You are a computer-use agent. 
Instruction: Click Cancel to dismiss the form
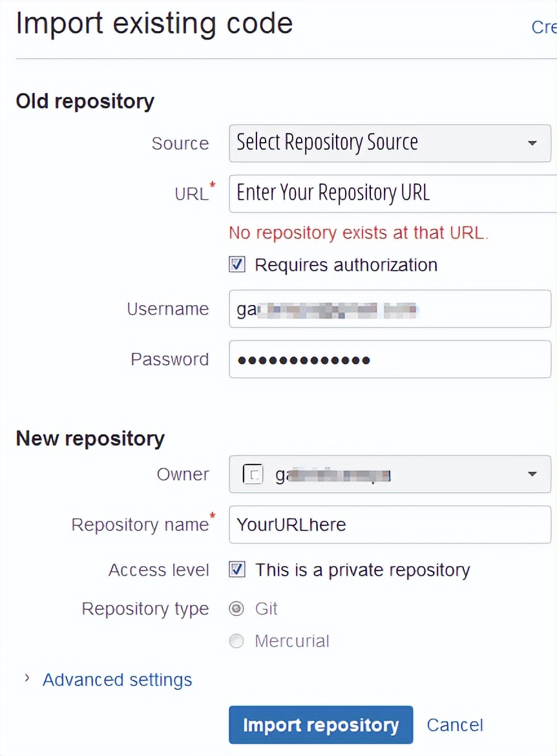click(455, 724)
